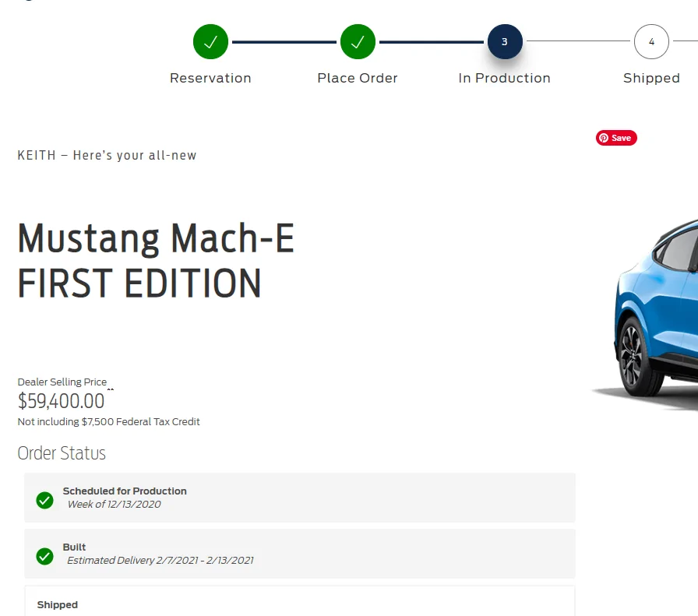
Task: Click the Place Order green checkmark circle
Action: coord(358,42)
